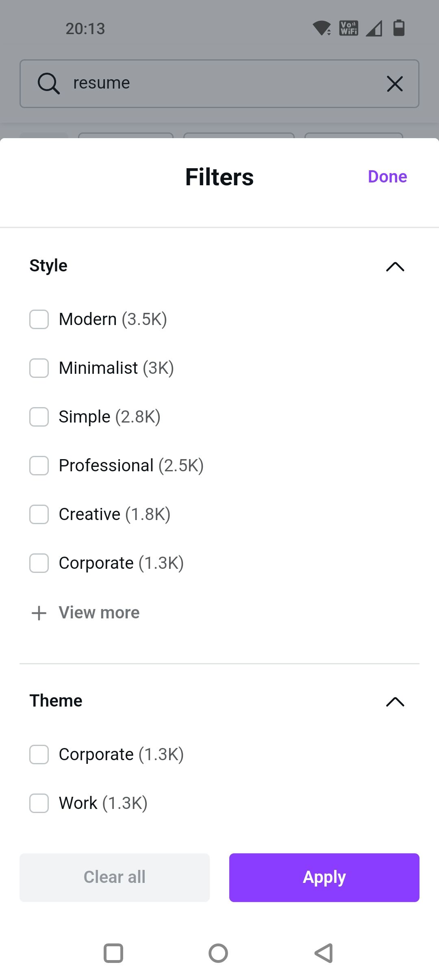Show more style options via View more
Viewport: 439px width, 980px height.
[x=99, y=613]
